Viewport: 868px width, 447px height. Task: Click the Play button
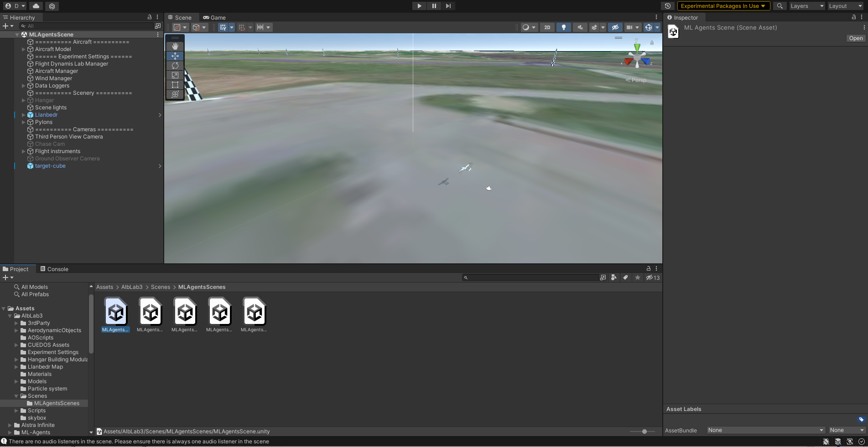pyautogui.click(x=419, y=6)
